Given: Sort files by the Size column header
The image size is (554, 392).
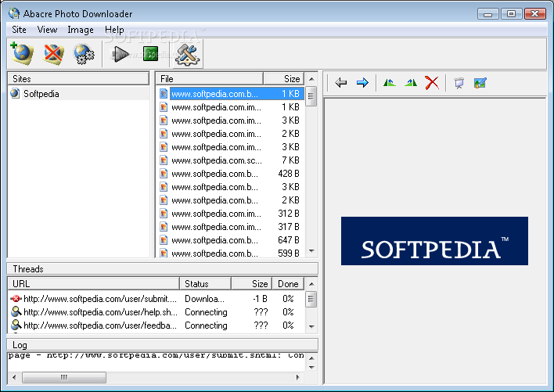Looking at the screenshot, I should [284, 79].
